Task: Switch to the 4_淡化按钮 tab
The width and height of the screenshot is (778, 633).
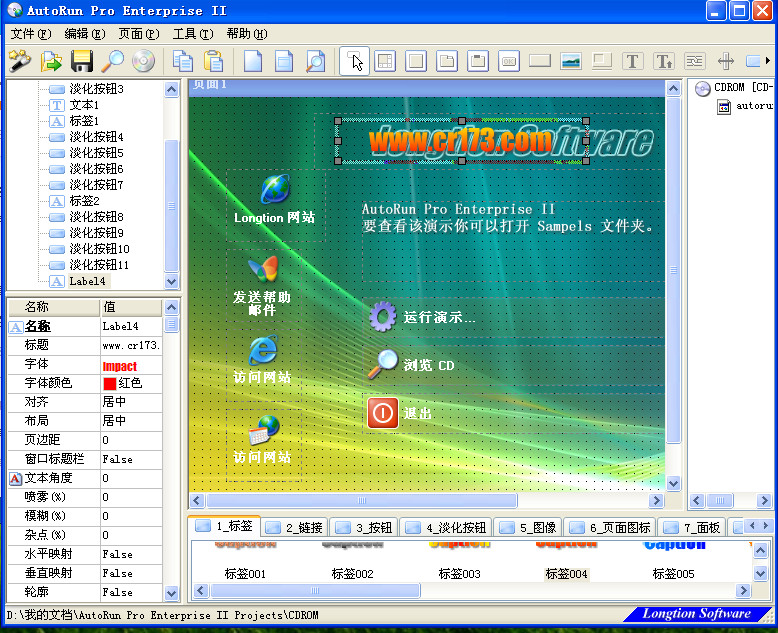Action: [447, 527]
